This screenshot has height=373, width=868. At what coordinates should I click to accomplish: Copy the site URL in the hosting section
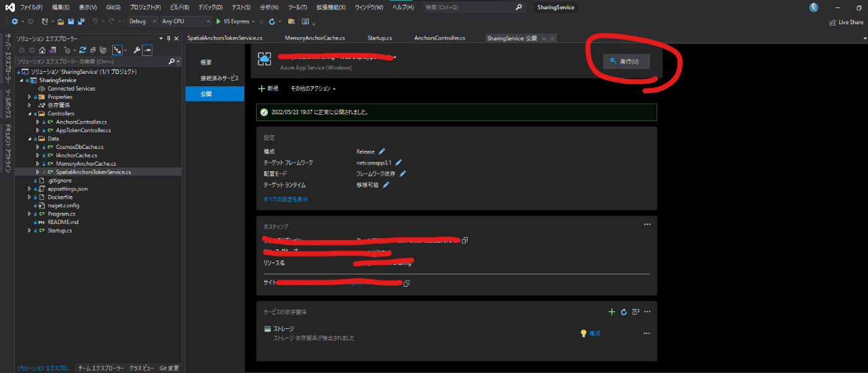(407, 284)
